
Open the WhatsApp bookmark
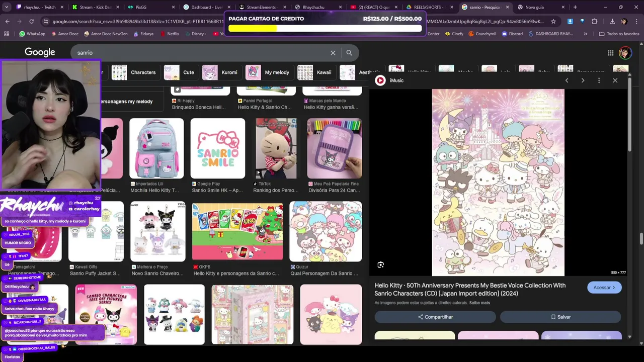pos(32,34)
